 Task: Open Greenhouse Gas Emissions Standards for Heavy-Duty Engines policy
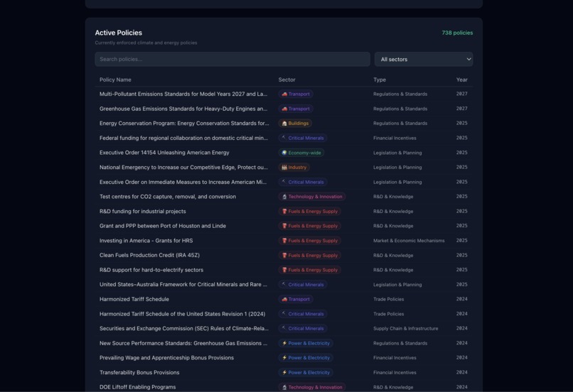(183, 109)
